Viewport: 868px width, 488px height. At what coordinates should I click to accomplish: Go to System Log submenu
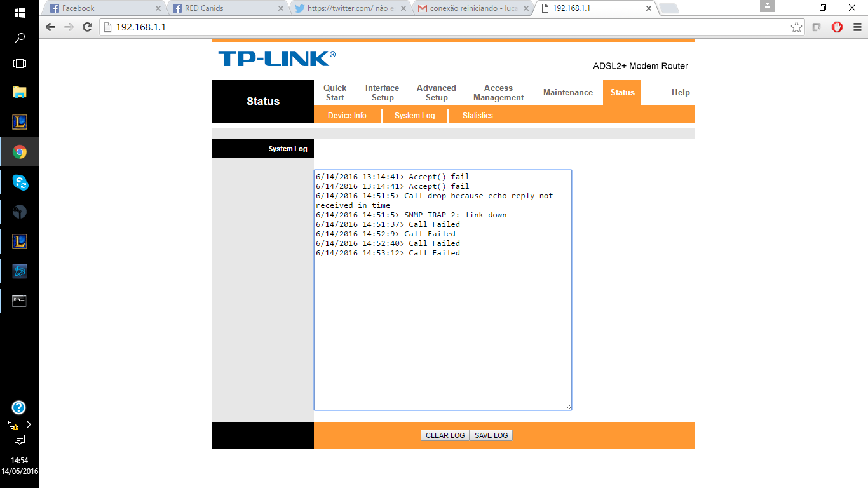pyautogui.click(x=414, y=116)
